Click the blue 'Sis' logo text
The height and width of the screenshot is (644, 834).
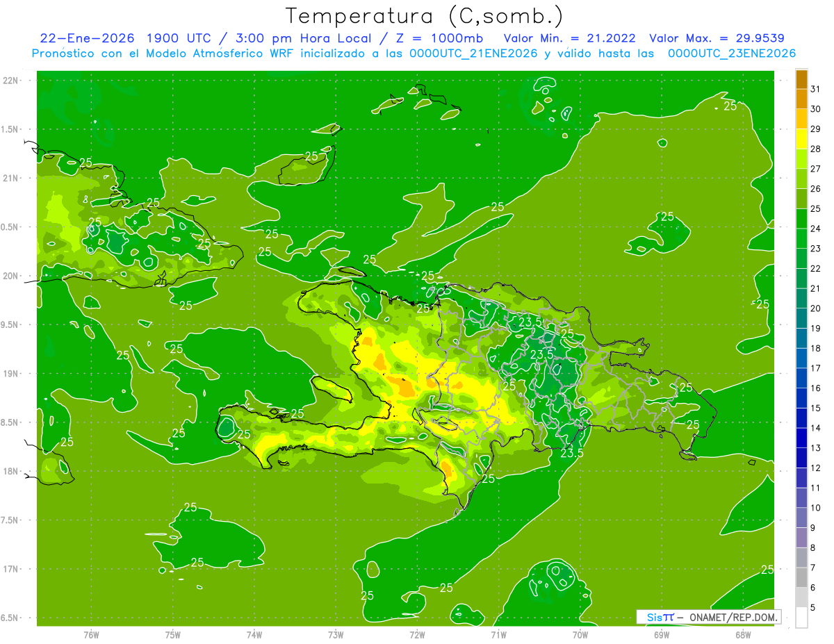tap(654, 617)
